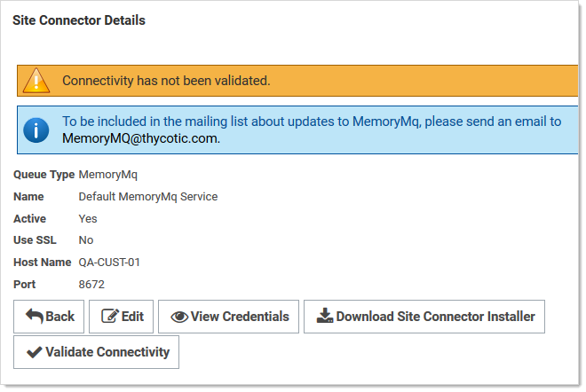Click the Site Connector Details heading

click(79, 20)
